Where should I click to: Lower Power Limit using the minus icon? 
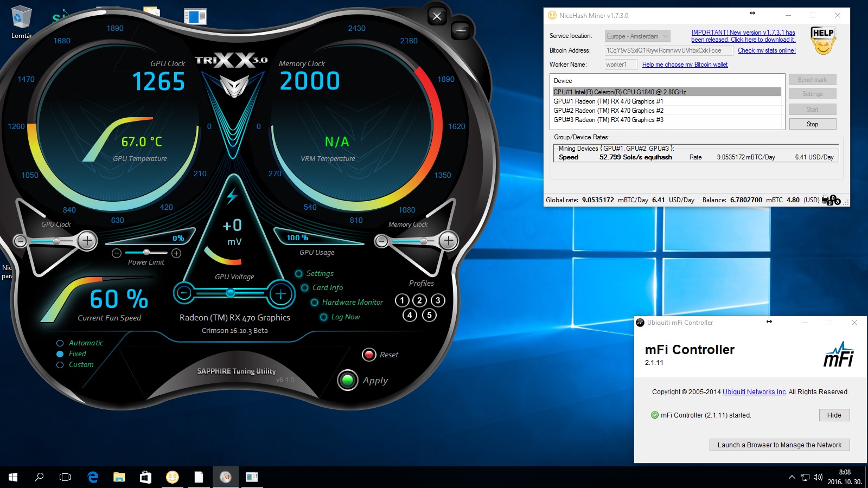[117, 253]
